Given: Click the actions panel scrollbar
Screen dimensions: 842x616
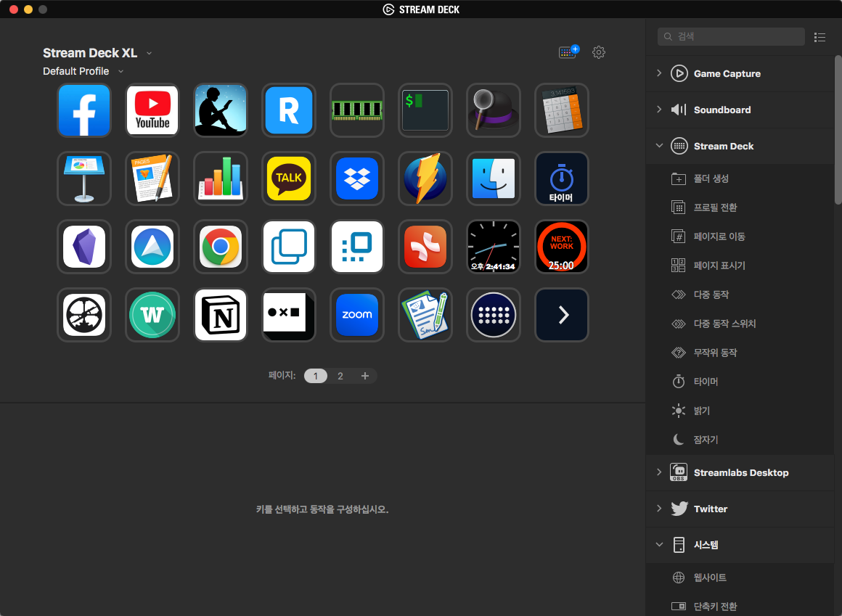Looking at the screenshot, I should (x=838, y=129).
